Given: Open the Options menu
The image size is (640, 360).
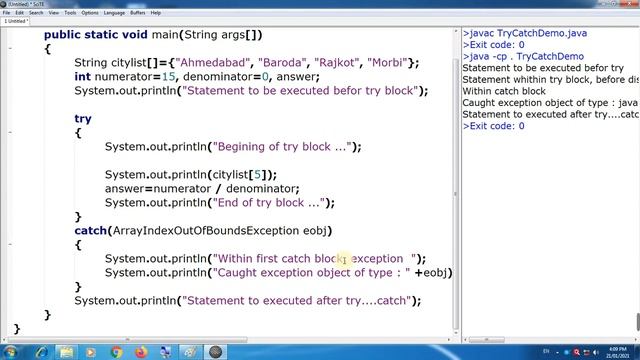Looking at the screenshot, I should (90, 13).
